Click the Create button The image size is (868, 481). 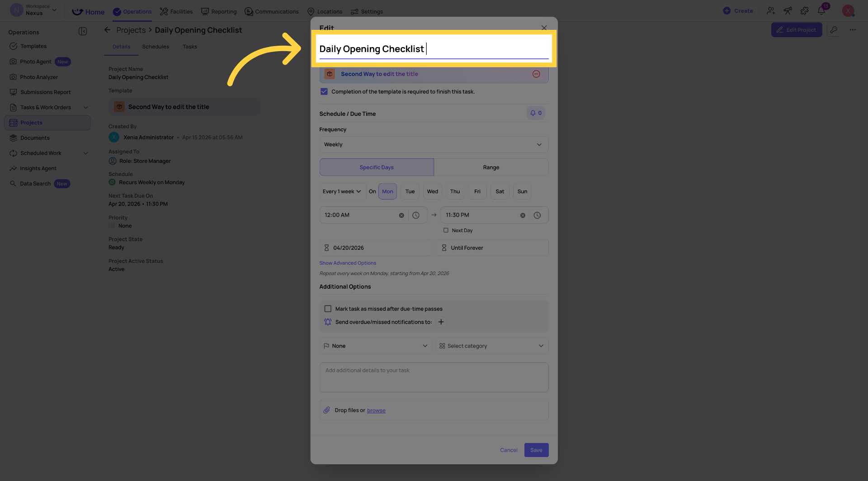pos(738,11)
